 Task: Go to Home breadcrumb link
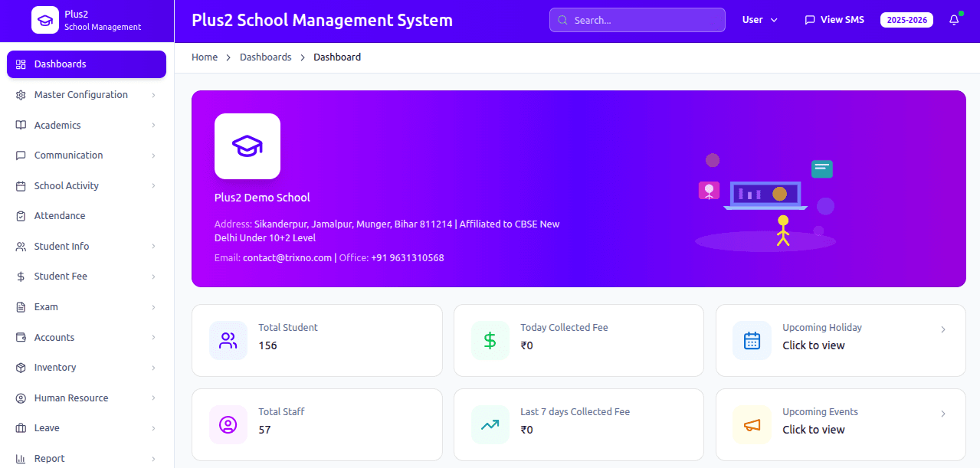(x=205, y=57)
